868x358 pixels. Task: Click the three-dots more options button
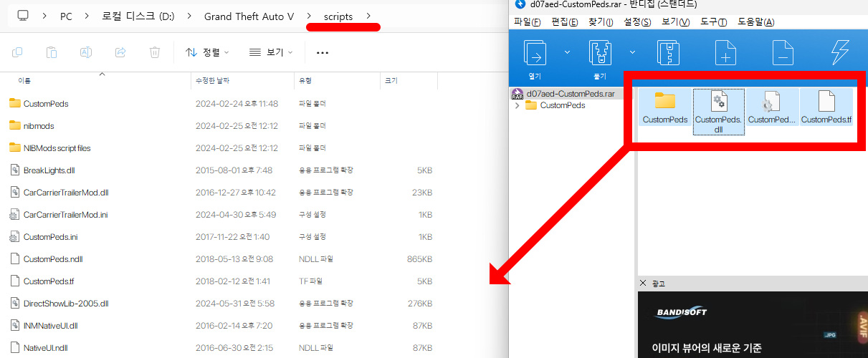tap(323, 52)
